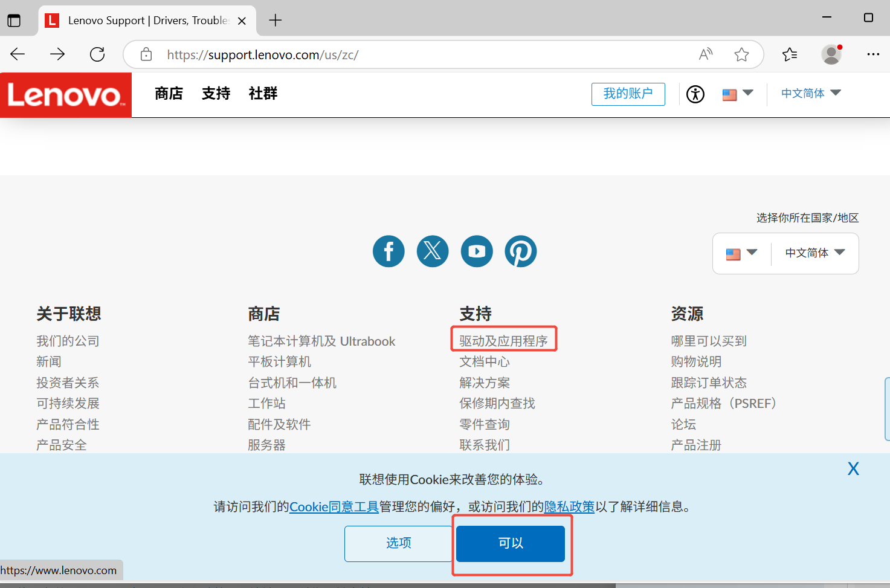Screen dimensions: 890x588
Task: Open 解决方案 link
Action: [485, 383]
